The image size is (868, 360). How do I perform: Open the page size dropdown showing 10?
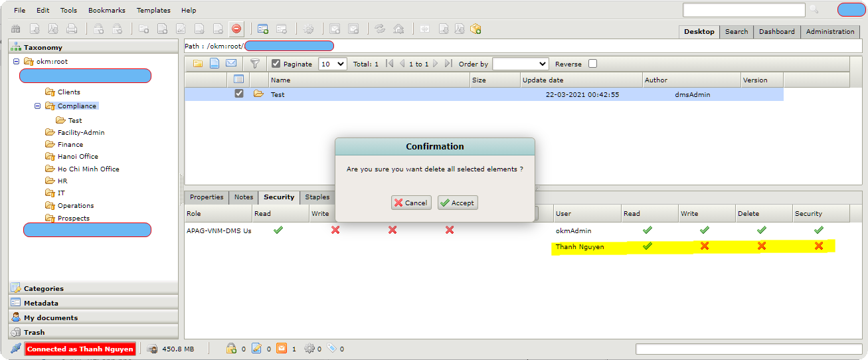pos(333,64)
